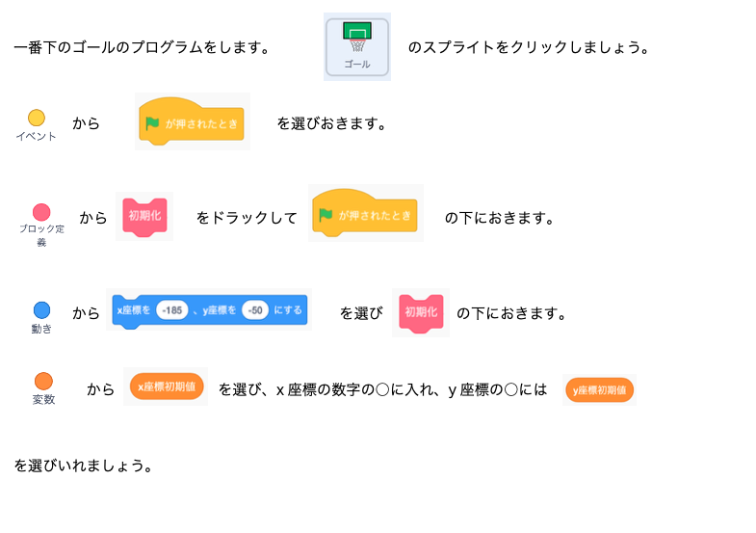Select the blue 動き category circle

pos(42,310)
